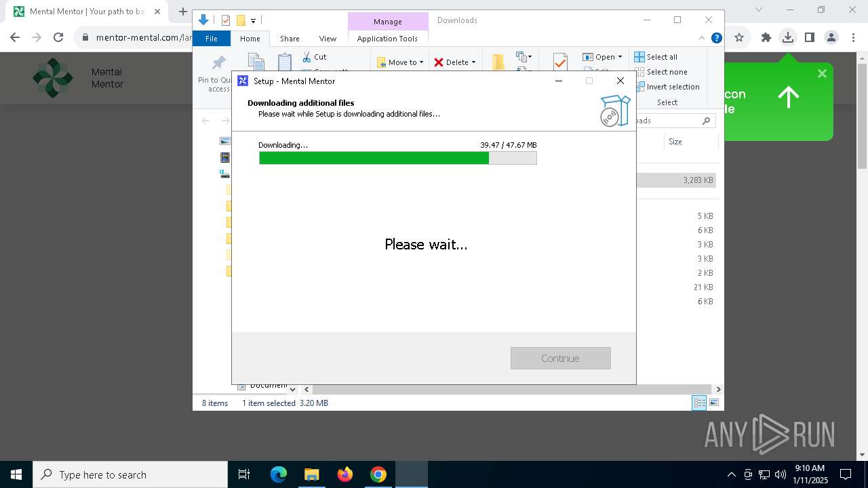This screenshot has height=488, width=868.
Task: Click the Copy icon in Explorer ribbon
Action: click(256, 62)
